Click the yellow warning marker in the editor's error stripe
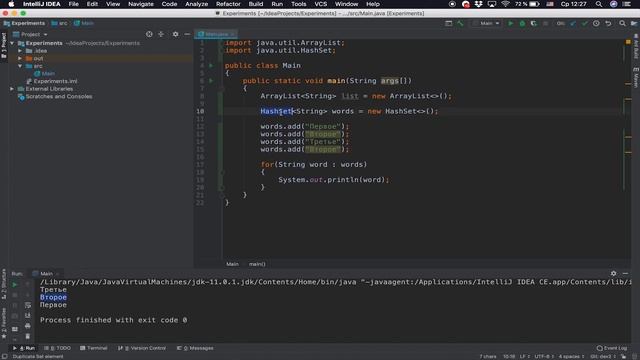 pos(628,42)
